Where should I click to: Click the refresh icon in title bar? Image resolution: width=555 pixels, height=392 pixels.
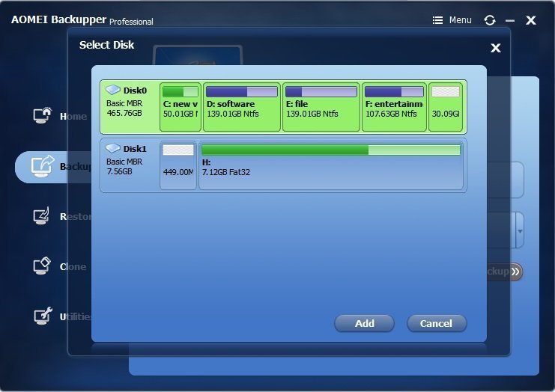click(490, 20)
